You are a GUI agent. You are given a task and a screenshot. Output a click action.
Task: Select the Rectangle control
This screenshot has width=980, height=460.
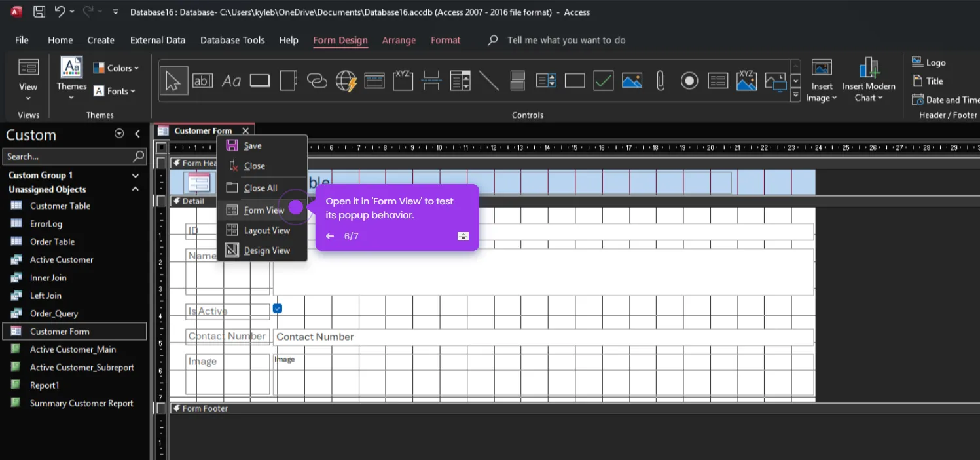pyautogui.click(x=575, y=81)
